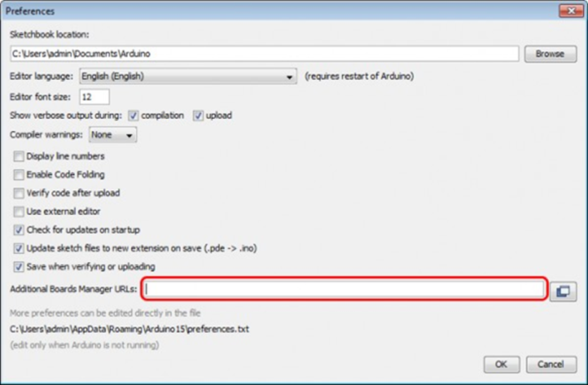Turn on Enable Code Folding
Viewport: 588px width, 385px height.
19,175
